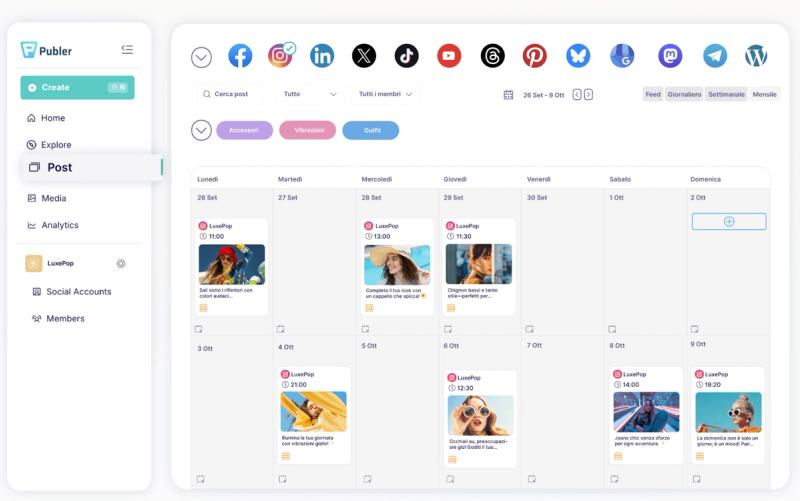Select the WordPress account icon

756,56
